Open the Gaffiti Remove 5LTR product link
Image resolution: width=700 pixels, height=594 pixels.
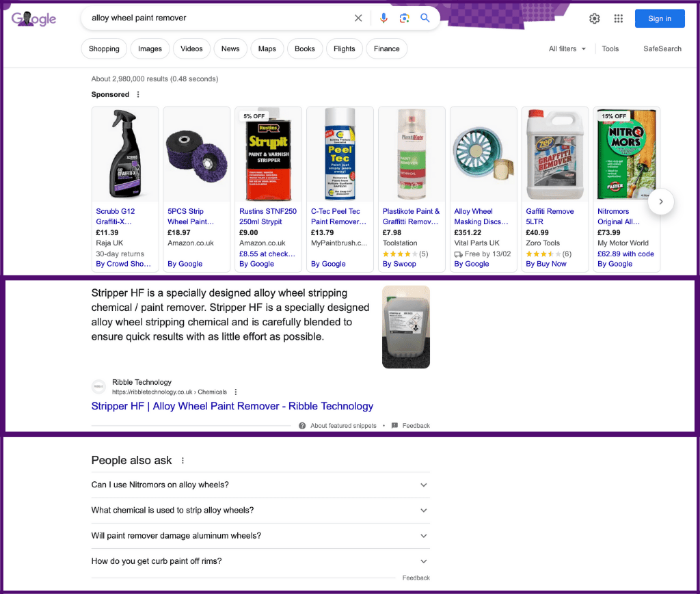[x=550, y=217]
